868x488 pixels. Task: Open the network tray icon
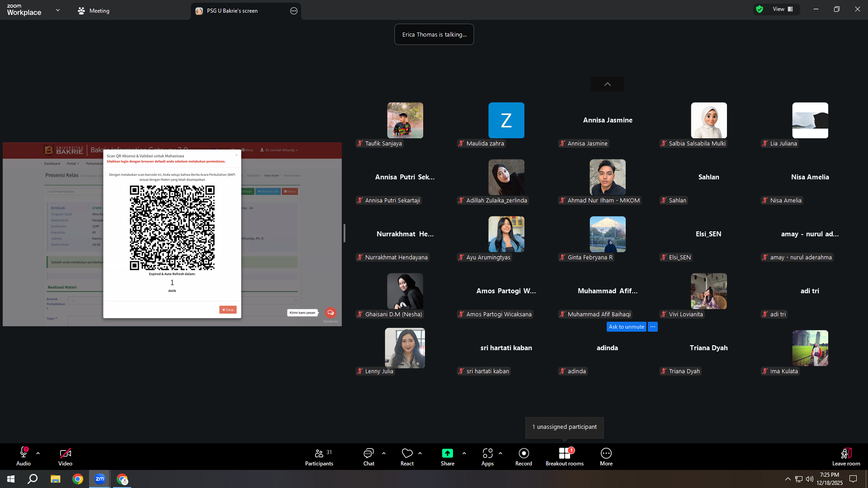click(799, 479)
